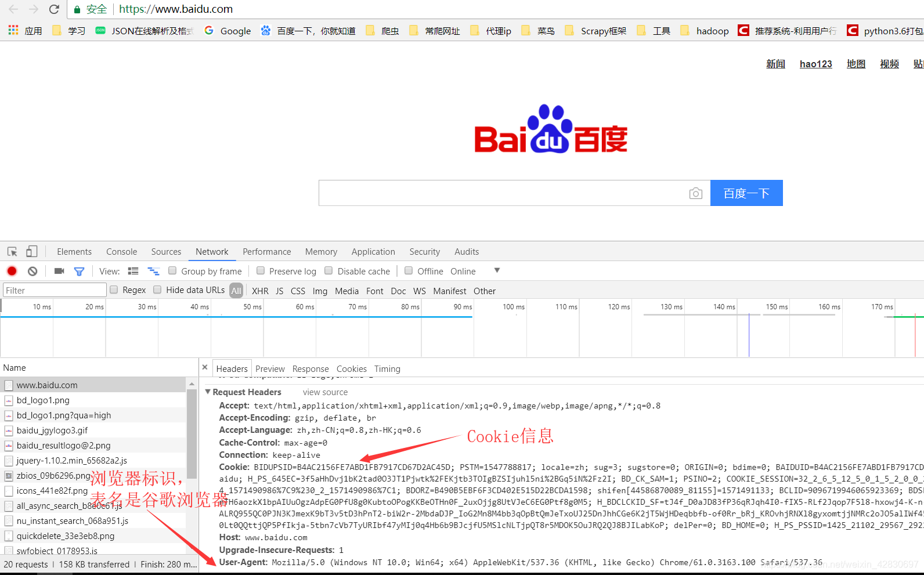Switch to large request rows view
924x575 pixels.
(x=133, y=271)
